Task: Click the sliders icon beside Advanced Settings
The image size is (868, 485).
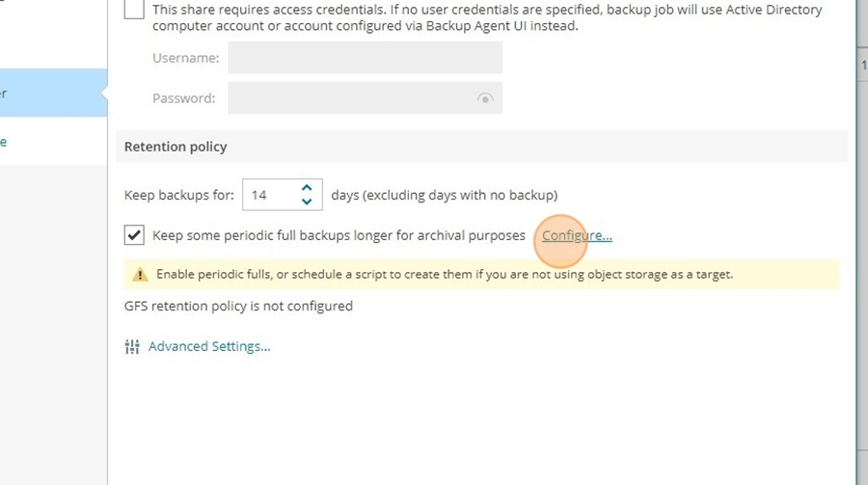Action: 132,346
